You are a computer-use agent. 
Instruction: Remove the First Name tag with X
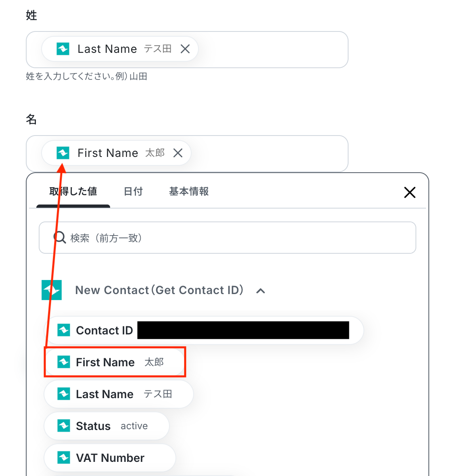coord(178,153)
